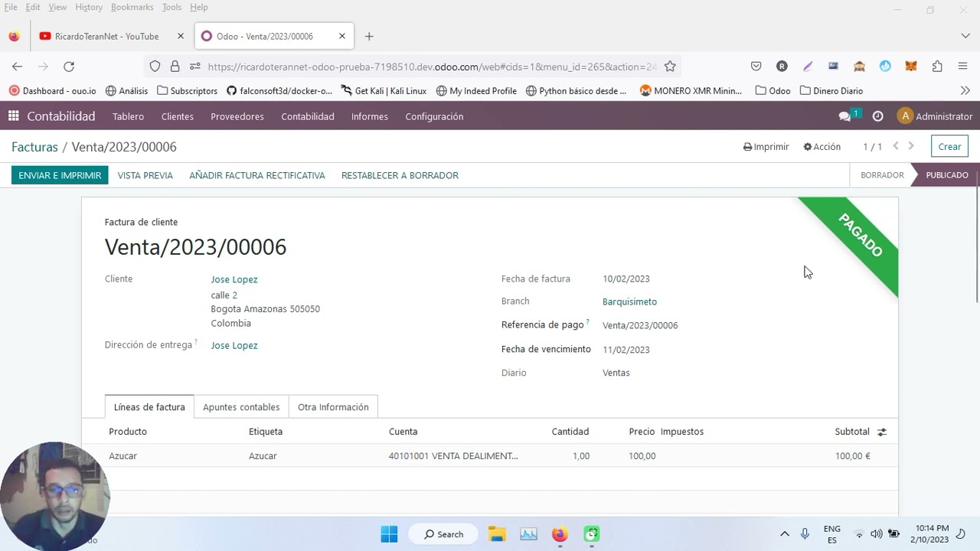Click Añadir Factura Rectificativa

(257, 175)
